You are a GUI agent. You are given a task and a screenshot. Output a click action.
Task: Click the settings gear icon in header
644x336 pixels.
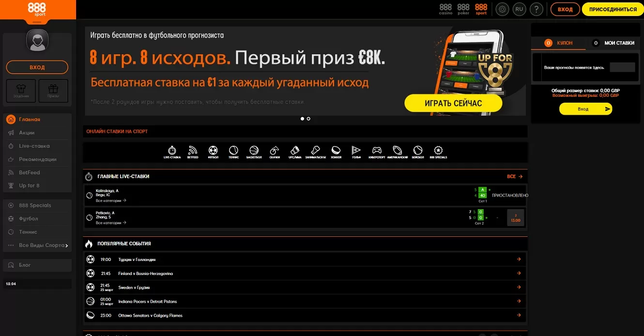[503, 9]
